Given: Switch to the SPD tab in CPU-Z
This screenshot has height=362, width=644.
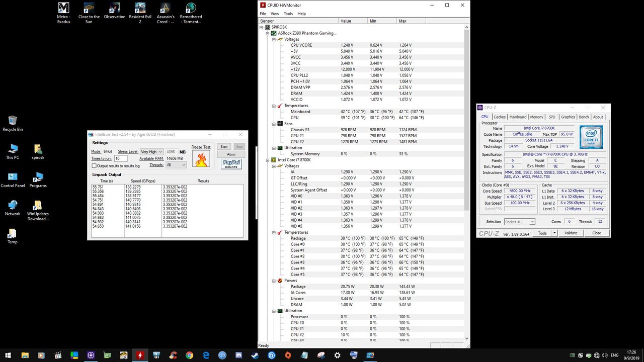Looking at the screenshot, I should [x=552, y=117].
